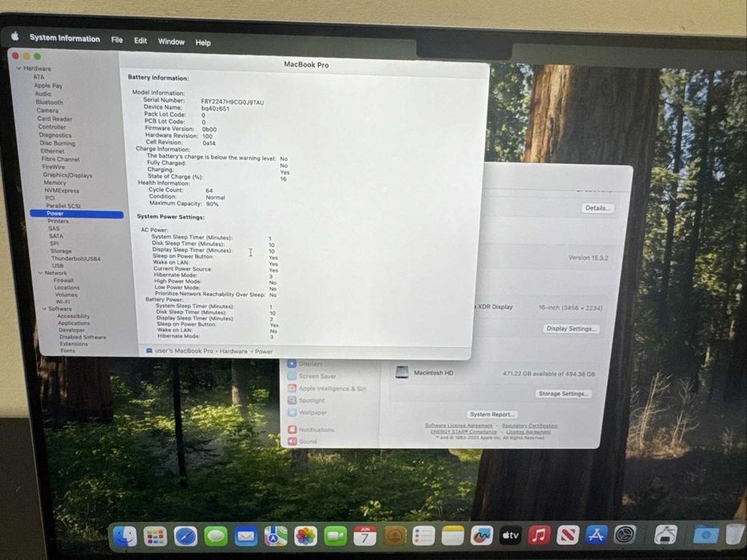Open ENERGY STAR Compliance link
Viewport: 747px width, 560px height.
(x=464, y=431)
